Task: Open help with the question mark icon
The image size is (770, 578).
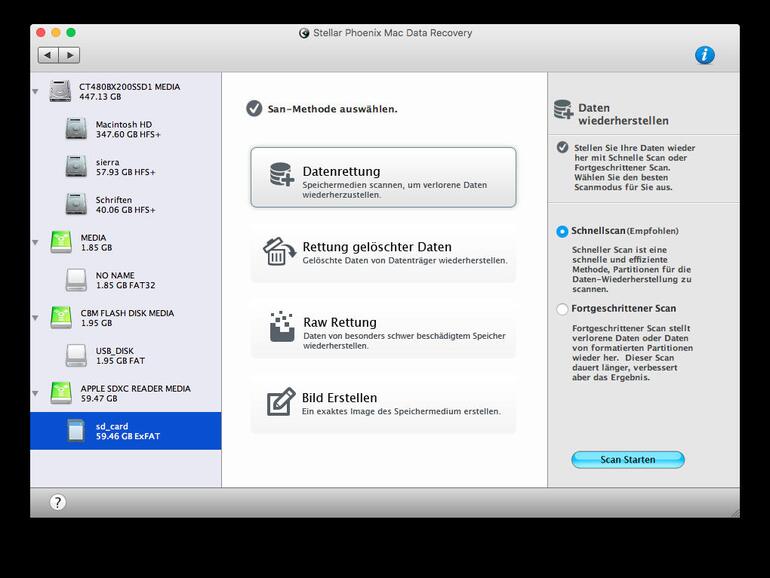Action: tap(57, 502)
